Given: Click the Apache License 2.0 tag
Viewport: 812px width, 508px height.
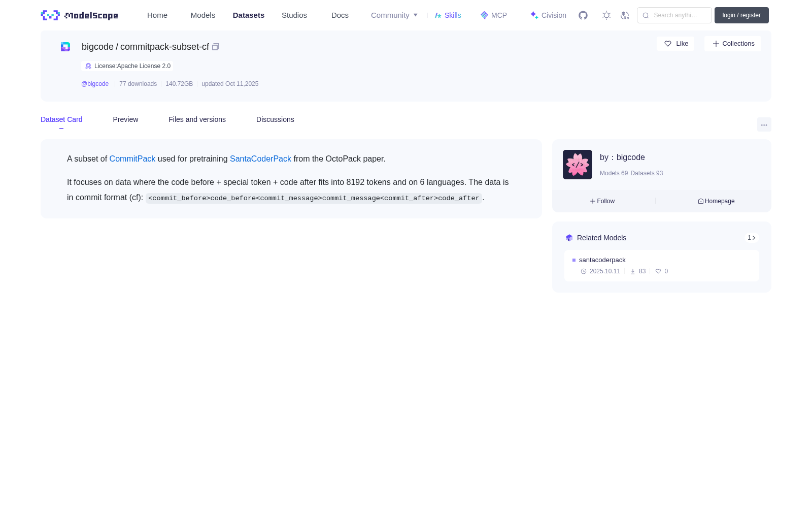Looking at the screenshot, I should 127,66.
